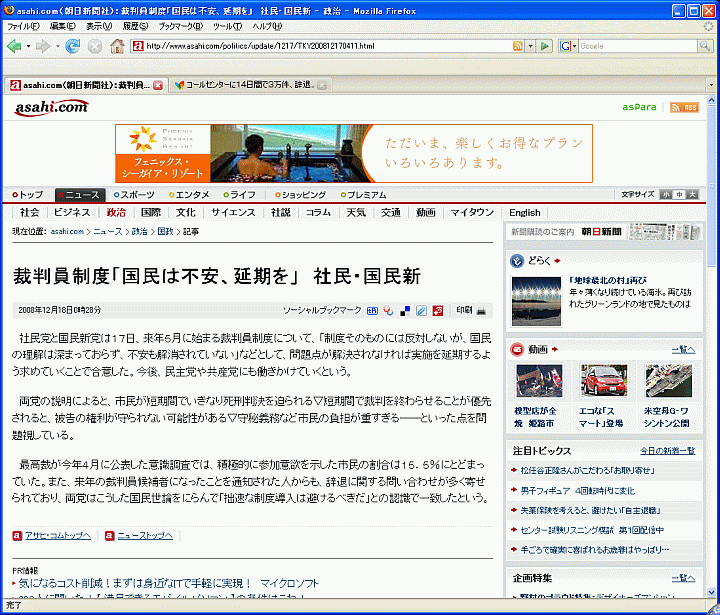Screen dimensions: 720x615
Task: Go to the Home page icon
Action: point(117,46)
